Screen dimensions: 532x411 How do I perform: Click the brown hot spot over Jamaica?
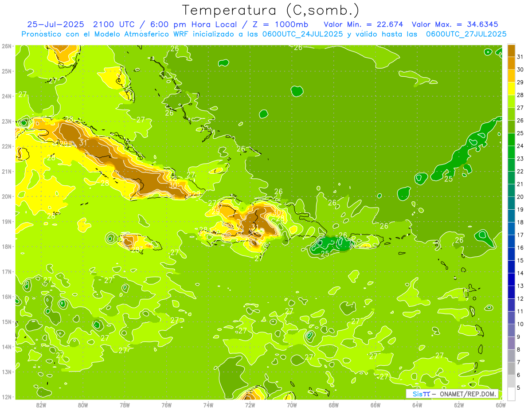pos(128,241)
